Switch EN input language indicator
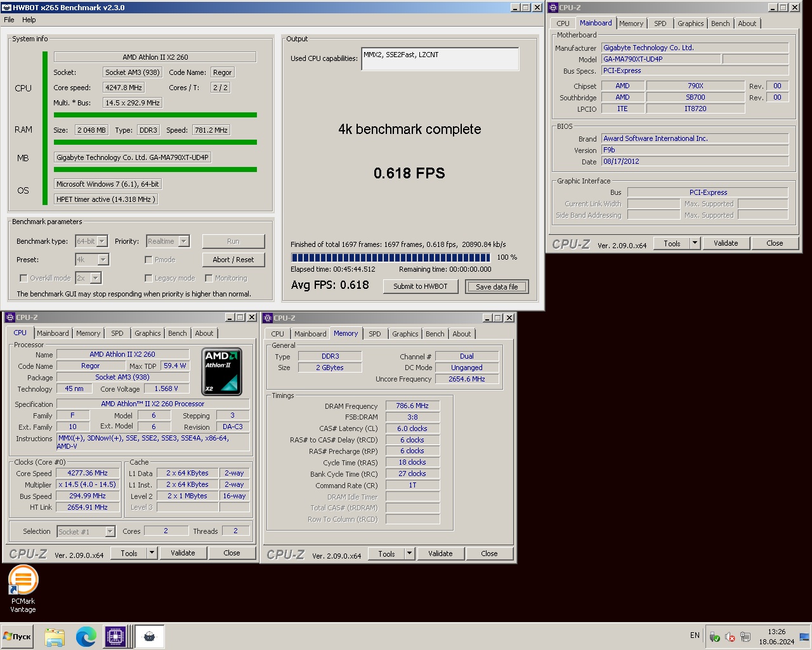 [695, 635]
